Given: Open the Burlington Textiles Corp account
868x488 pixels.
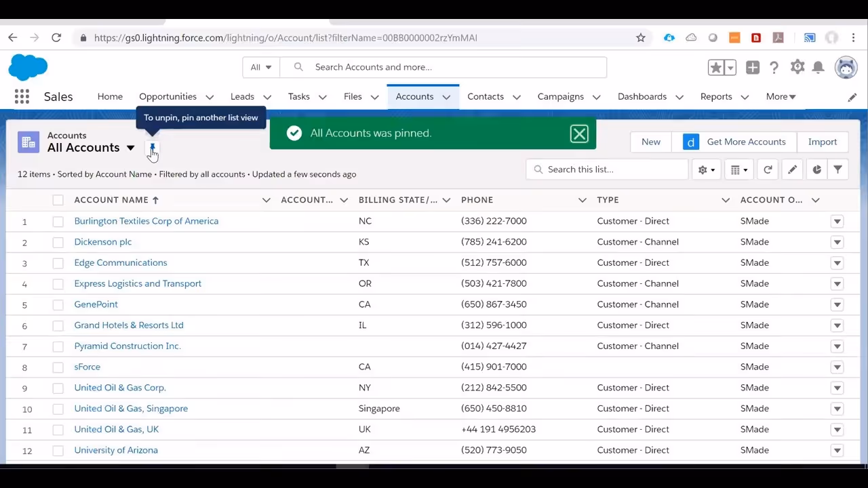Looking at the screenshot, I should (146, 220).
